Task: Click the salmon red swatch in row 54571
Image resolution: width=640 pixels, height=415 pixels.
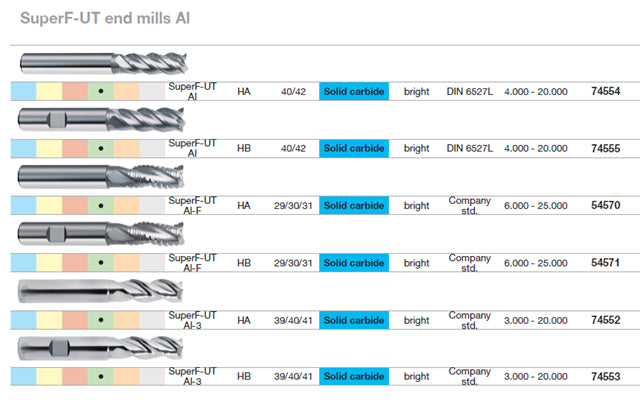Action: (x=75, y=262)
